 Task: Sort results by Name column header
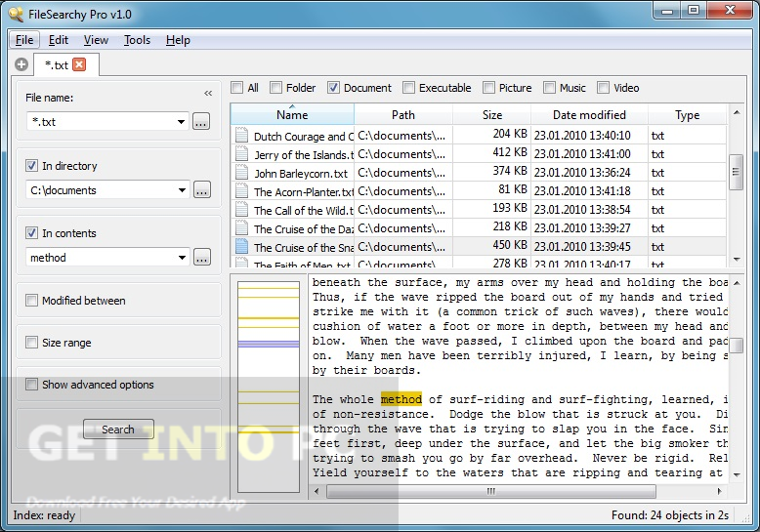(292, 114)
